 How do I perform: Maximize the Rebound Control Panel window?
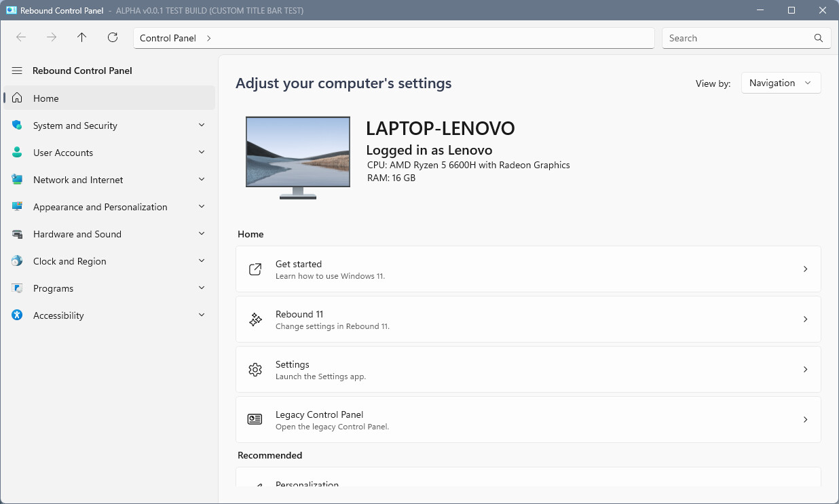click(791, 10)
